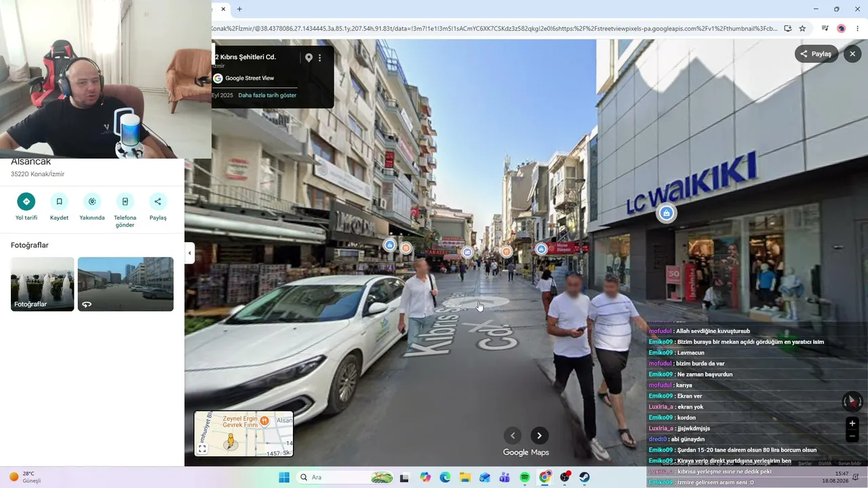Open the 360 street view thumbnail
Image resolution: width=868 pixels, height=488 pixels.
pos(125,284)
